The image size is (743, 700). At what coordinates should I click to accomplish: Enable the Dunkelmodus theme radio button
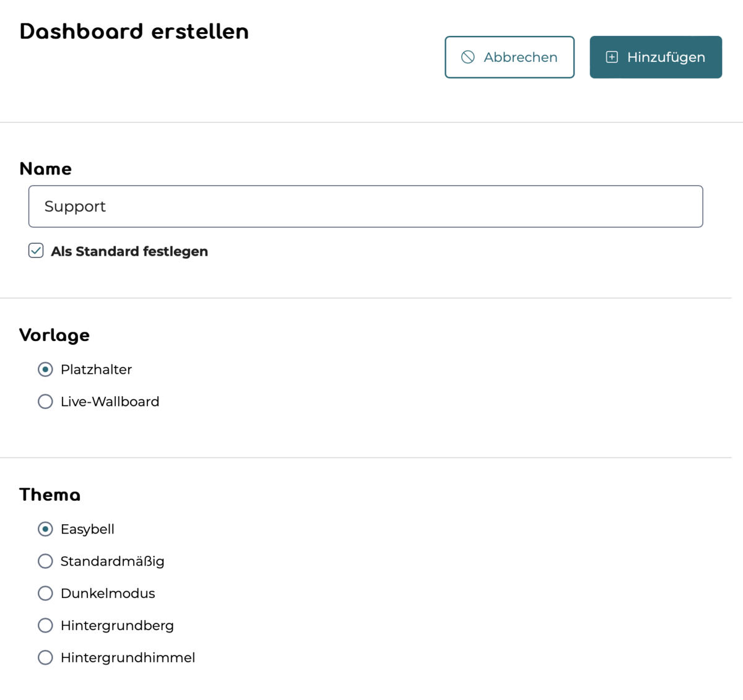pos(45,594)
